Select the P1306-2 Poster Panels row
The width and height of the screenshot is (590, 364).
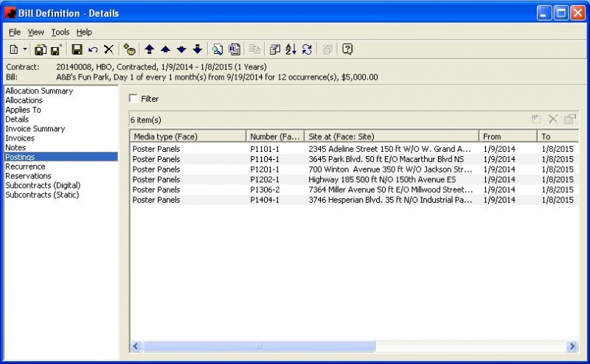pyautogui.click(x=295, y=190)
